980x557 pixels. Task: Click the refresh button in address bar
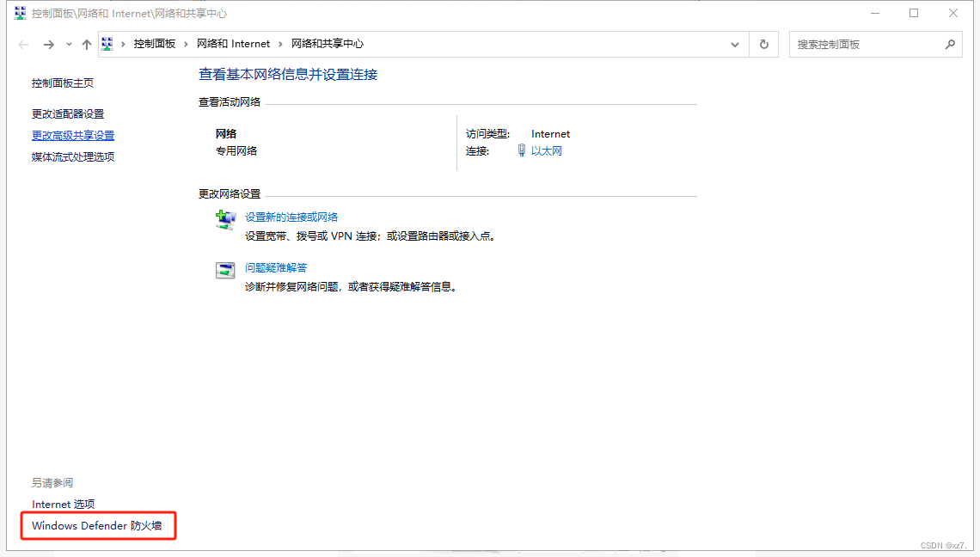click(x=763, y=45)
